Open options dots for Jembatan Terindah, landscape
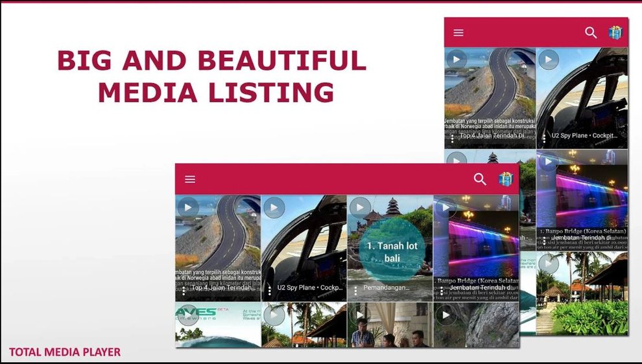 442,291
